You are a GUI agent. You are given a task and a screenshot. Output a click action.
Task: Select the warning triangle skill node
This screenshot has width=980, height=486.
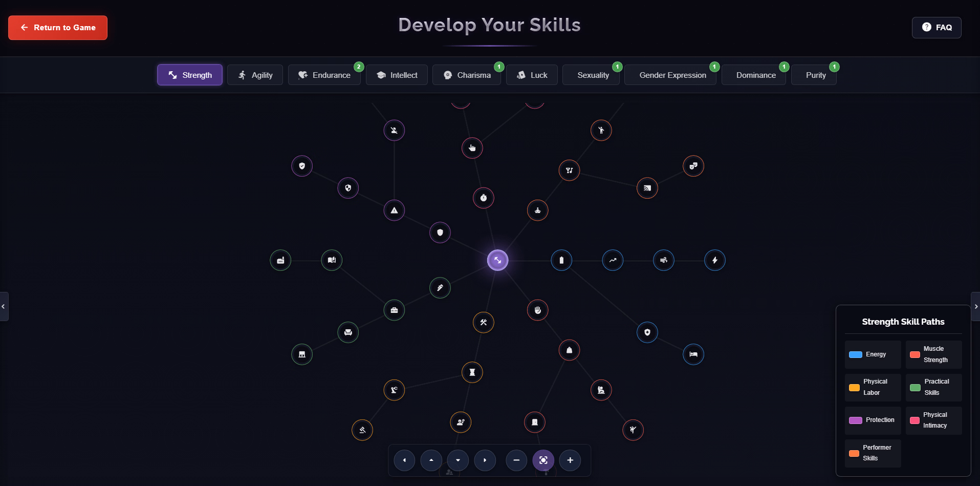(x=394, y=210)
